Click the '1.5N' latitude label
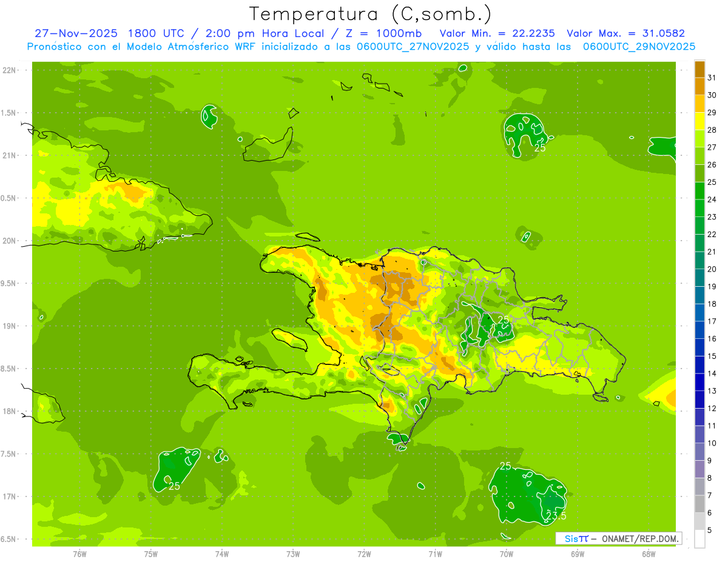 point(9,113)
